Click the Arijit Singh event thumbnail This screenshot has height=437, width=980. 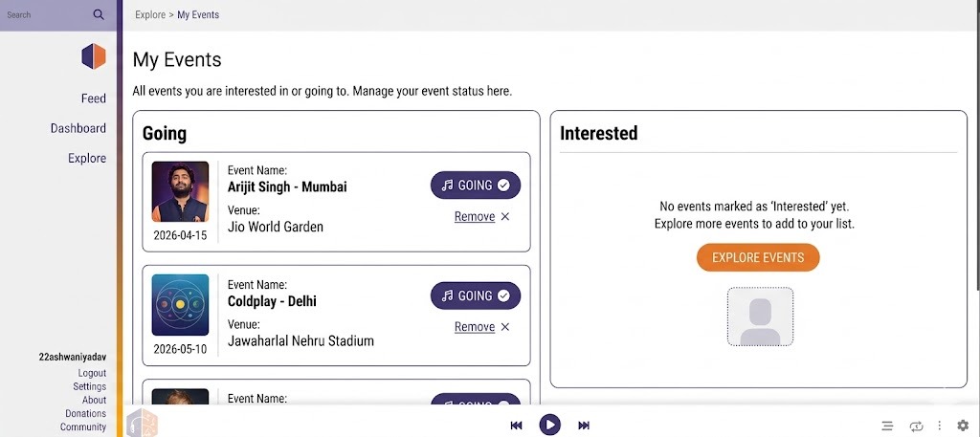point(180,191)
